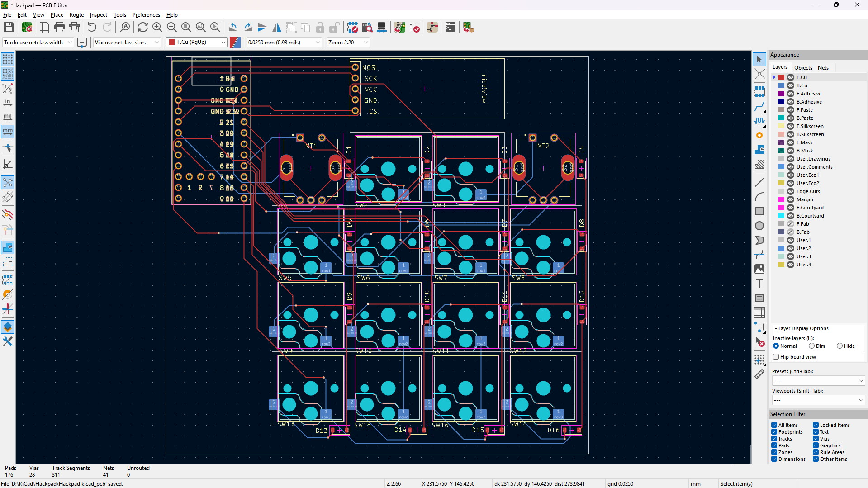Screen dimensions: 868x488
Task: Open the Route menu
Action: [x=76, y=14]
